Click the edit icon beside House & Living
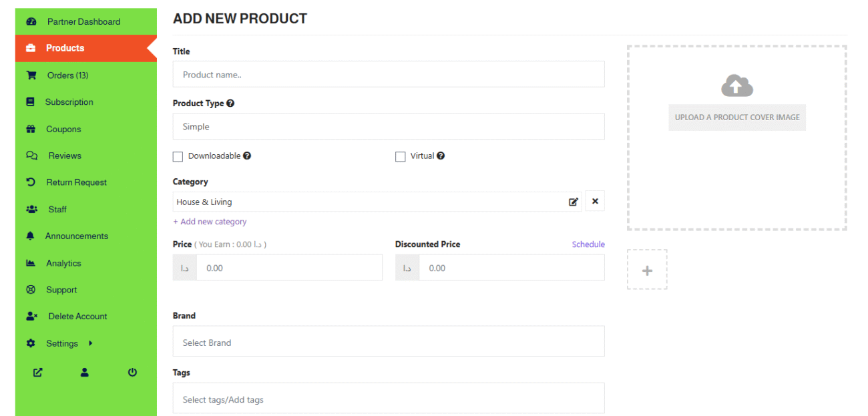This screenshot has height=416, width=868. 573,202
